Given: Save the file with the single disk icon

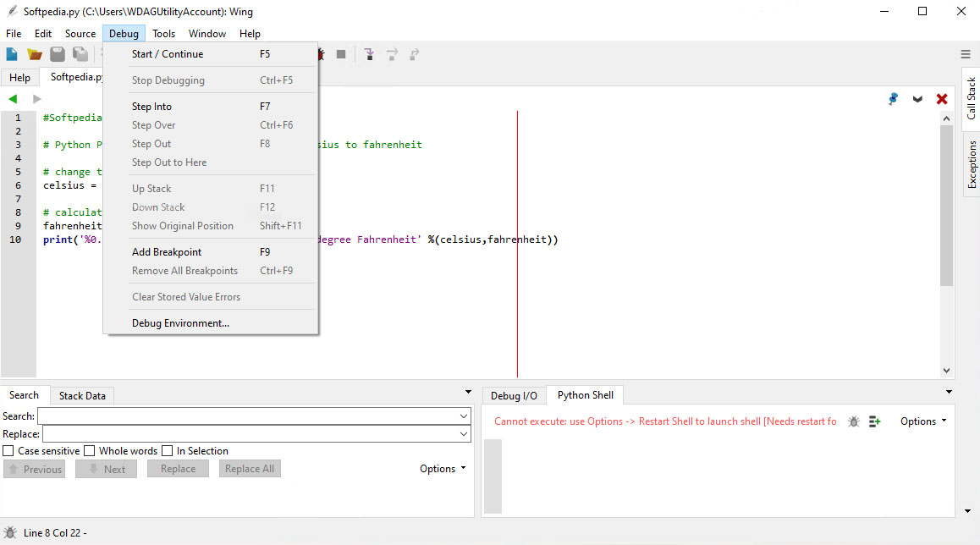Looking at the screenshot, I should (58, 54).
